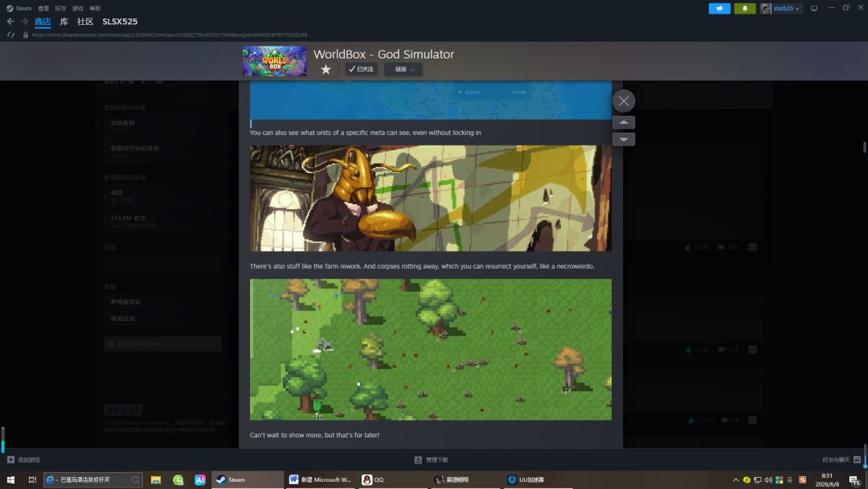
Task: Switch to the 库 (Library) tab
Action: coord(64,22)
